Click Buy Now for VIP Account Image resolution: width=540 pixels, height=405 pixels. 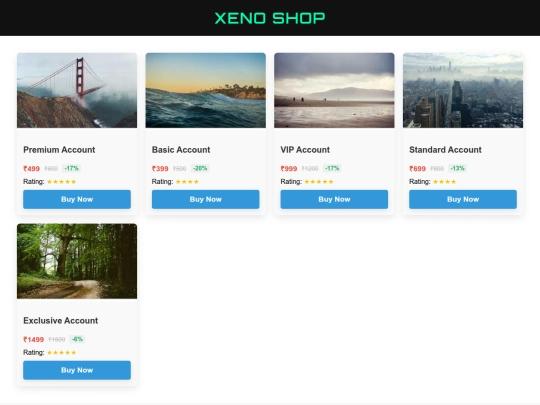[334, 199]
